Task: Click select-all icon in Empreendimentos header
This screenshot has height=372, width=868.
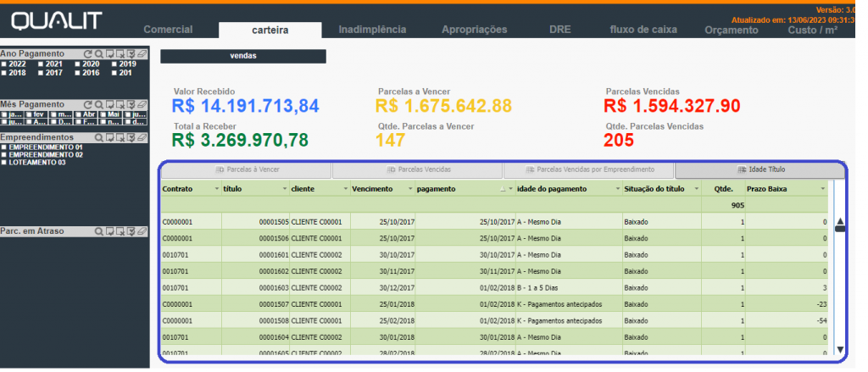Action: (131, 138)
